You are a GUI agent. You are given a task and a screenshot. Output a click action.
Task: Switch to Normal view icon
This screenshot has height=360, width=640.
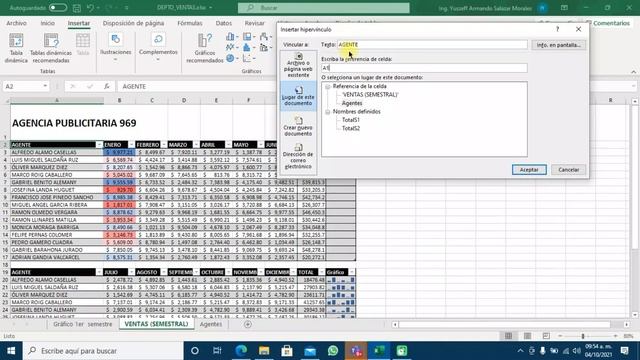click(x=508, y=336)
